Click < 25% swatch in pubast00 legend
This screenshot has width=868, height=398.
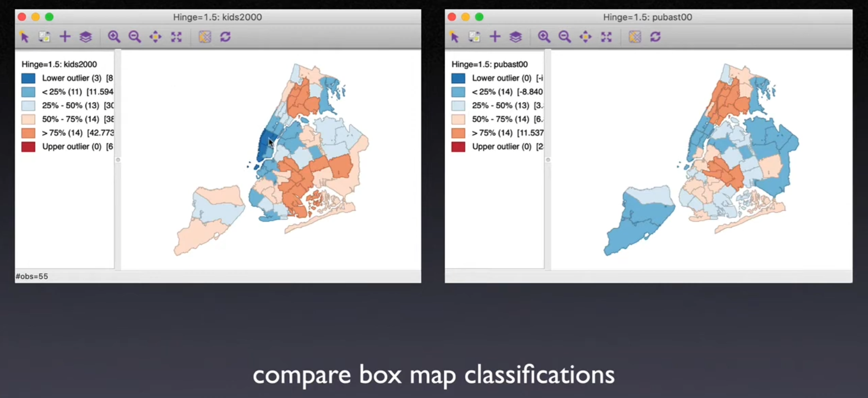pyautogui.click(x=458, y=92)
